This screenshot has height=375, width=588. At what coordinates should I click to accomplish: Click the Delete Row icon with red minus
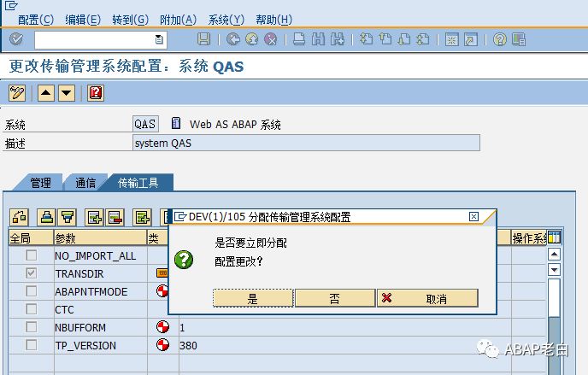115,217
